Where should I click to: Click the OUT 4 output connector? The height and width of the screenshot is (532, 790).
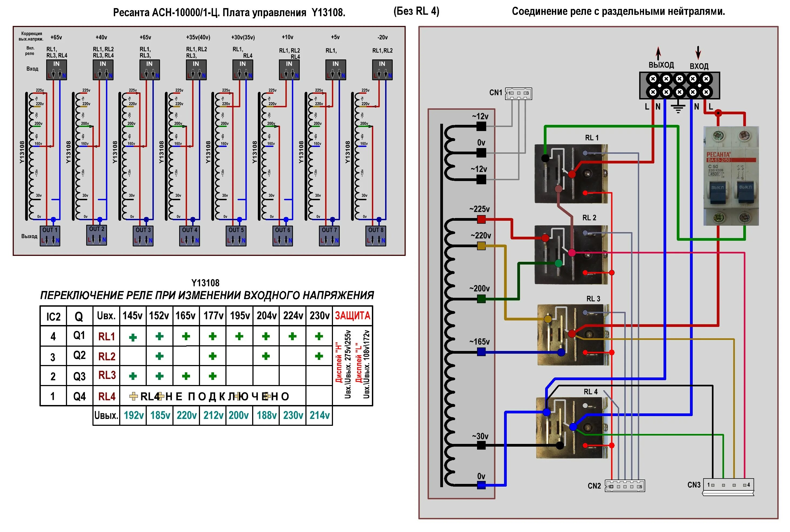(189, 236)
